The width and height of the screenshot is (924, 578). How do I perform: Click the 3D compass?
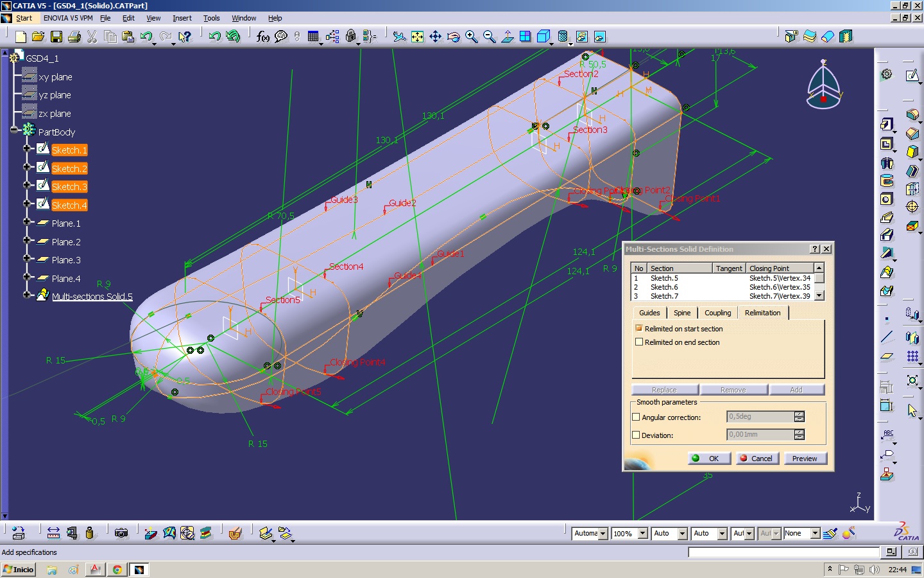[824, 85]
